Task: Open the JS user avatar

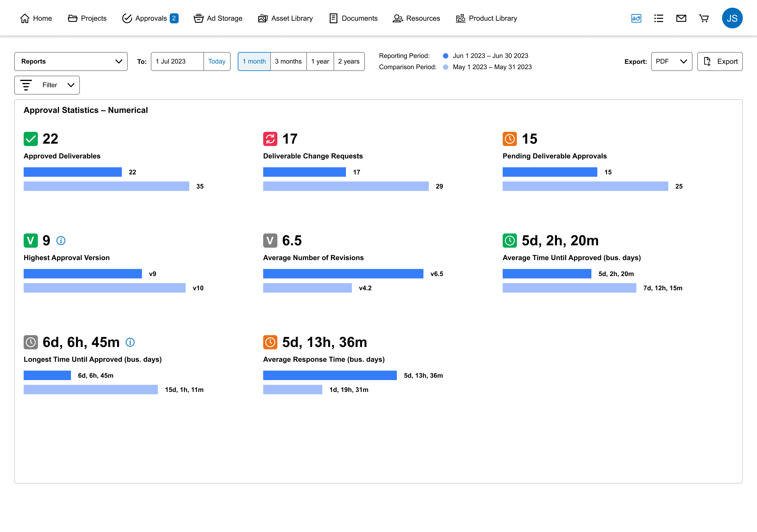Action: (732, 18)
